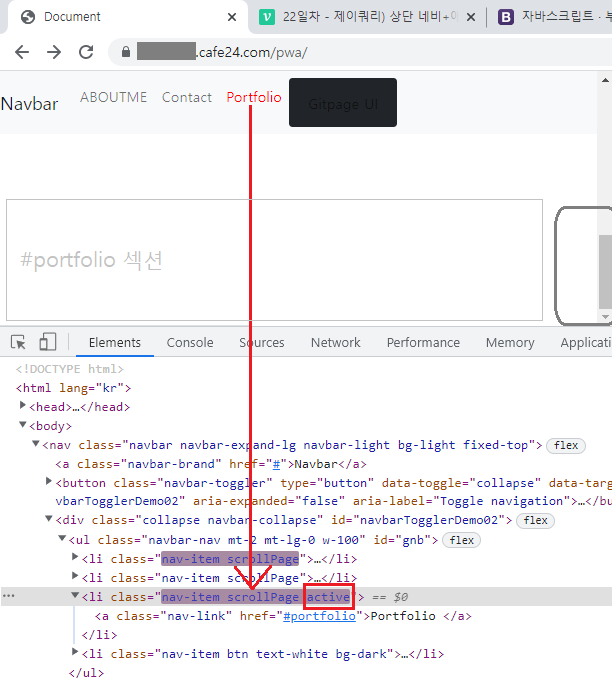The height and width of the screenshot is (685, 612).
Task: Expand the li btn text-white bg-dark node
Action: tap(75, 652)
